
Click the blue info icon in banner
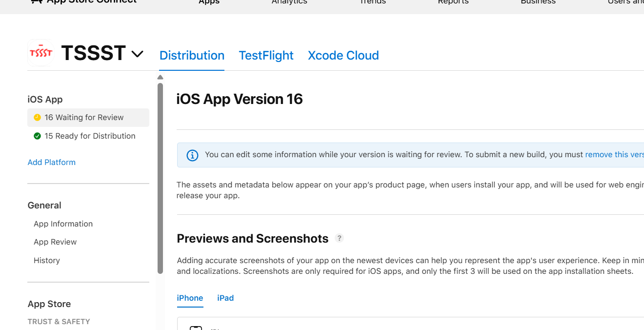click(193, 155)
